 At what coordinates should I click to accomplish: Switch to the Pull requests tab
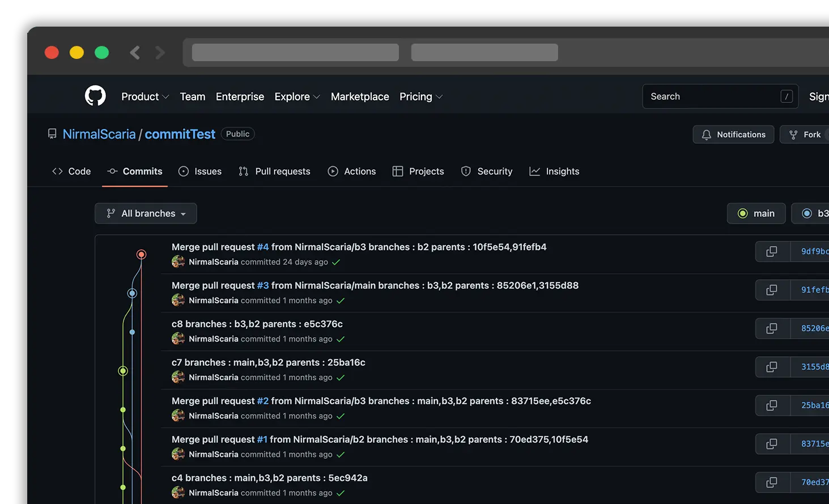275,172
